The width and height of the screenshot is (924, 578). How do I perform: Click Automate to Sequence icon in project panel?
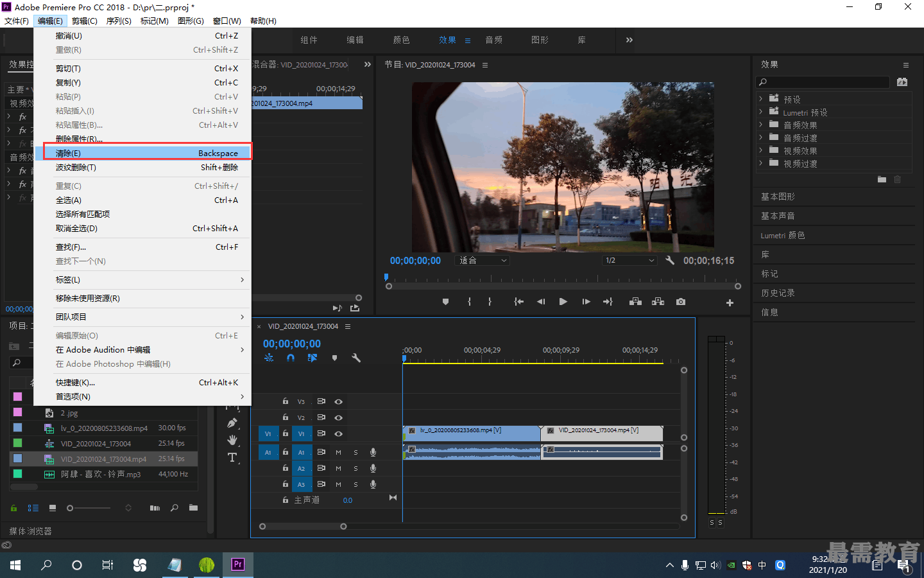pos(155,508)
